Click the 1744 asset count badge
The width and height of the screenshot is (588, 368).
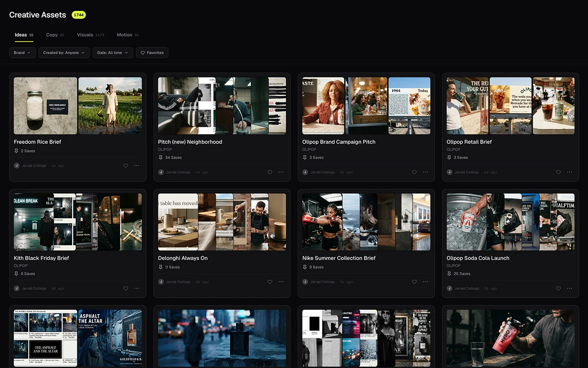79,15
